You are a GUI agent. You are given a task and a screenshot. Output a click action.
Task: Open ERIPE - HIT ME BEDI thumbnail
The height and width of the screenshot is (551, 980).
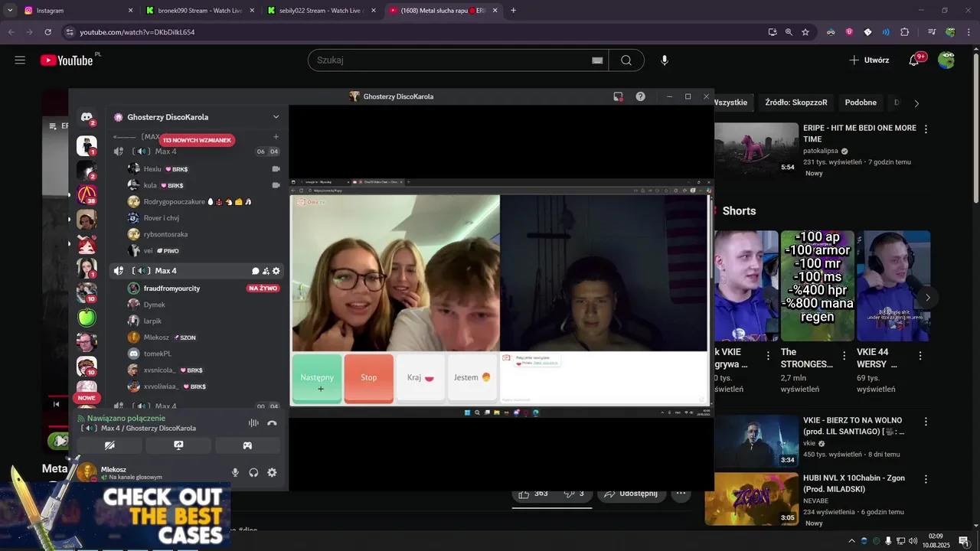(x=756, y=148)
